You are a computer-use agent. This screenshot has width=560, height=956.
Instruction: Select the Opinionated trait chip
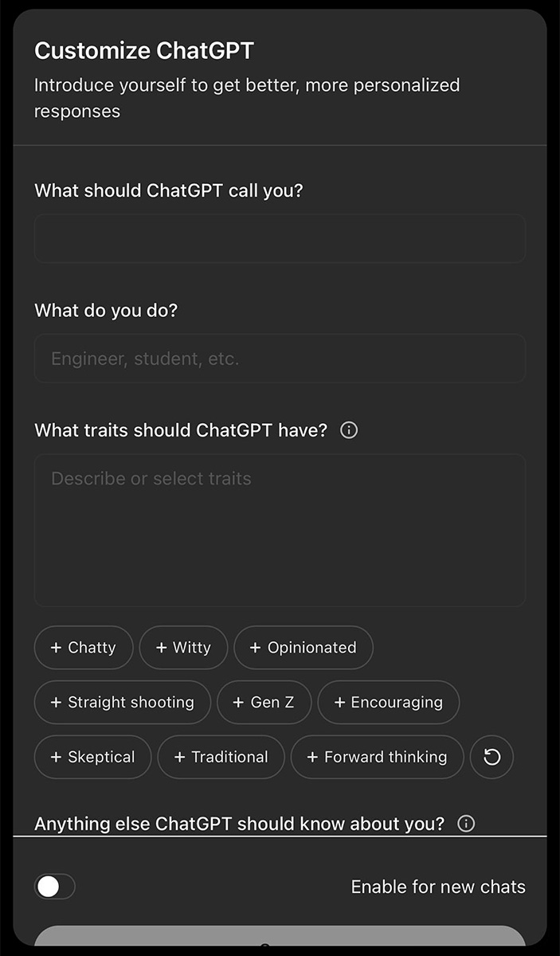point(303,648)
